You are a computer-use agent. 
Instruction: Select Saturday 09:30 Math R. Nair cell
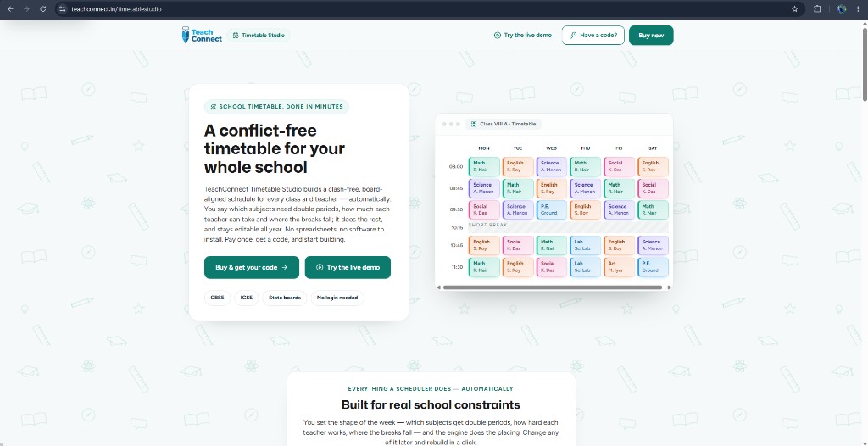click(654, 210)
